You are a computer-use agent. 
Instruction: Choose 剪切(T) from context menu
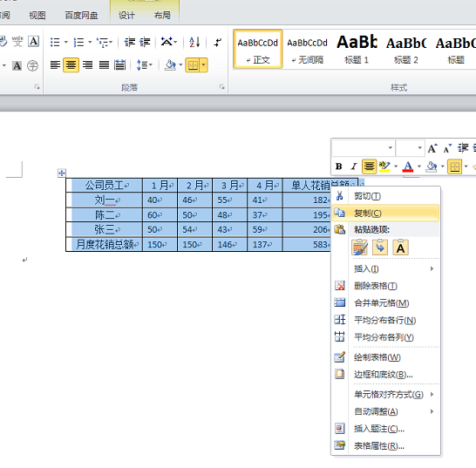click(385, 196)
